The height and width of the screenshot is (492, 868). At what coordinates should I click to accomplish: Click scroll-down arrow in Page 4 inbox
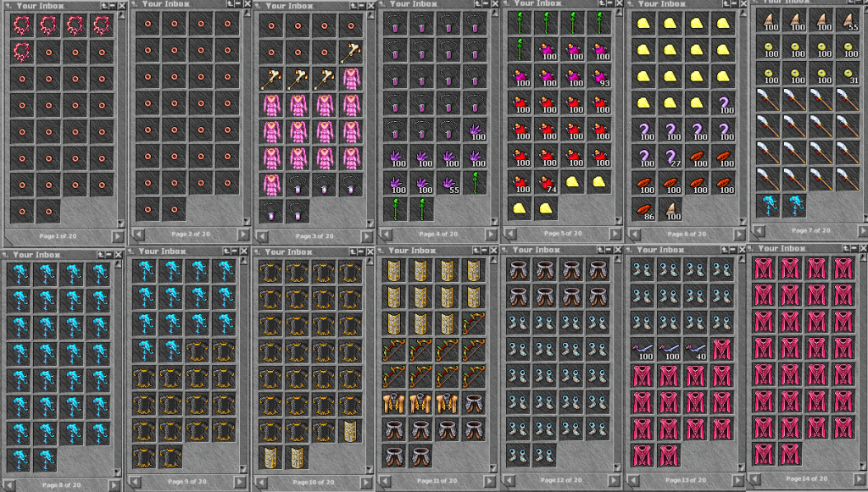coord(493,221)
